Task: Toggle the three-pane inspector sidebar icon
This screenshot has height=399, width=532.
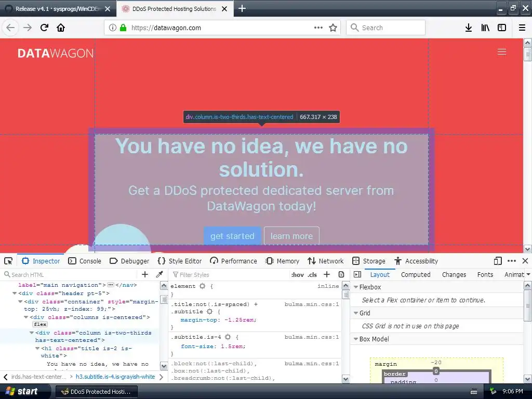Action: (357, 274)
